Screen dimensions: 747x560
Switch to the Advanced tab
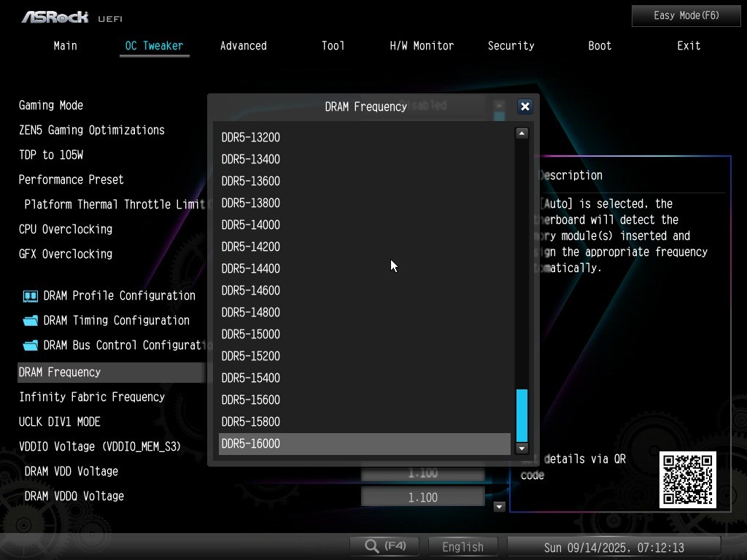[243, 46]
